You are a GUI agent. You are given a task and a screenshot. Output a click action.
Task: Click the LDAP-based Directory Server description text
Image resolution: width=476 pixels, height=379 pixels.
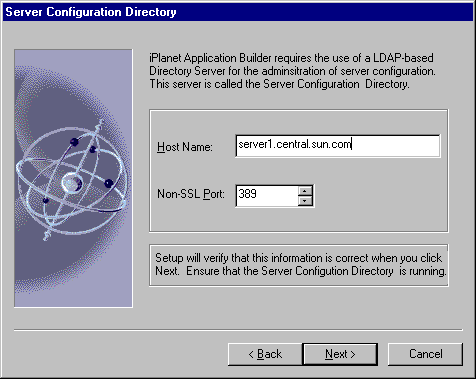point(292,71)
